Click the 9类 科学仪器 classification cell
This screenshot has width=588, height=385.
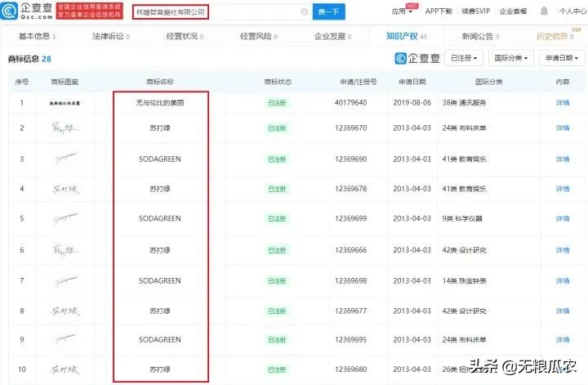point(462,218)
